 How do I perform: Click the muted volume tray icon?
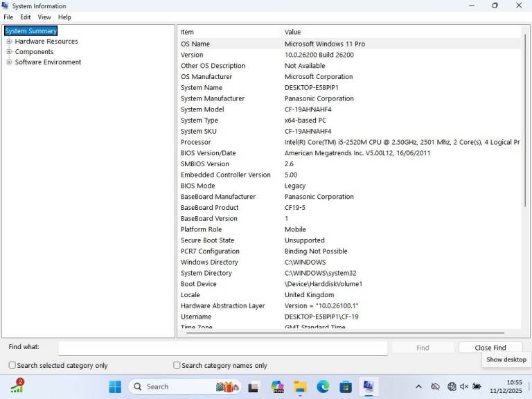464,387
